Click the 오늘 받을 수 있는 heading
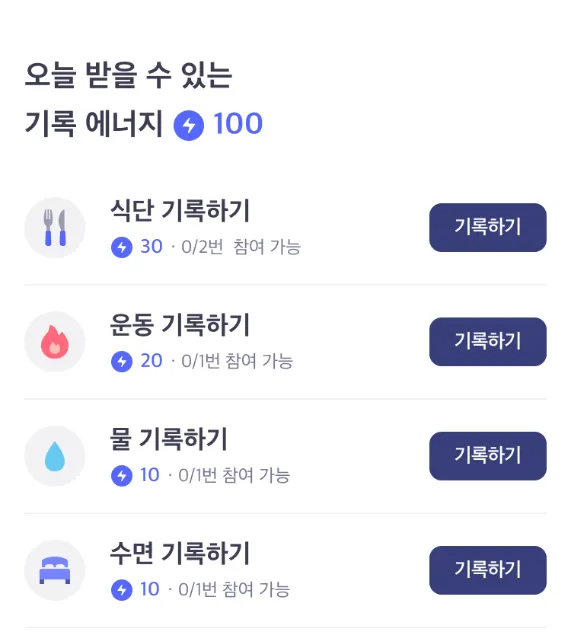This screenshot has height=640, width=571. point(129,75)
